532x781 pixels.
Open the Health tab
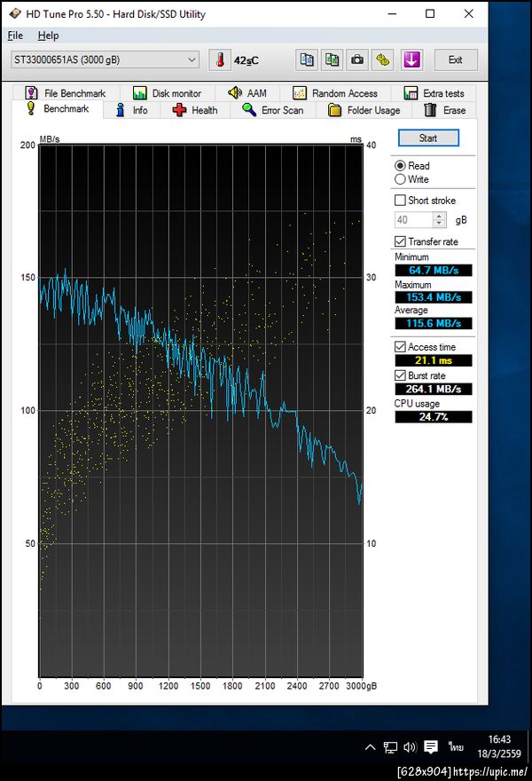click(x=195, y=110)
